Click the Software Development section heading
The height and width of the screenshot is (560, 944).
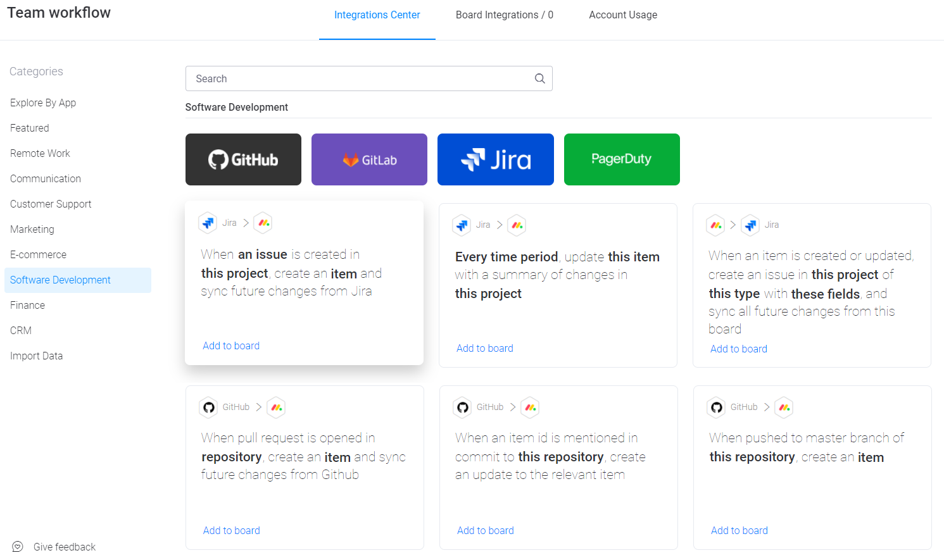click(x=237, y=108)
